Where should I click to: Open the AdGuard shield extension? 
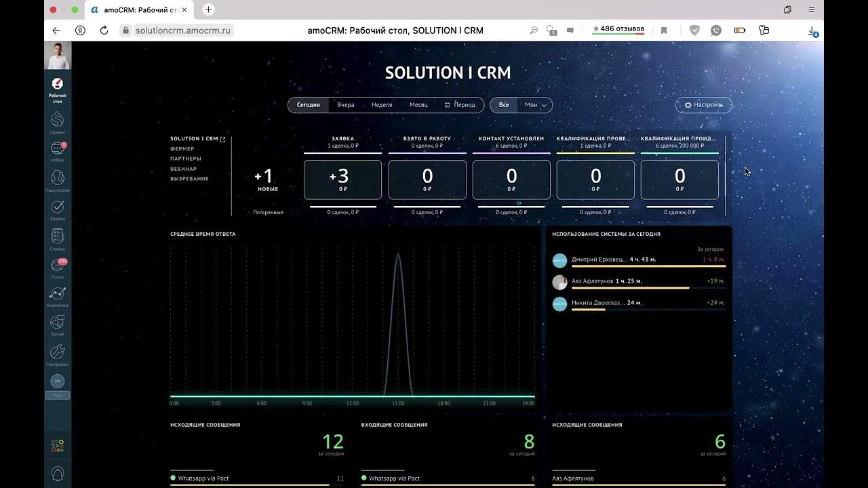pos(694,30)
